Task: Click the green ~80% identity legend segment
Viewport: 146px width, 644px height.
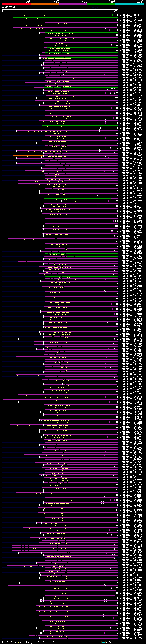Action: coord(101,4)
